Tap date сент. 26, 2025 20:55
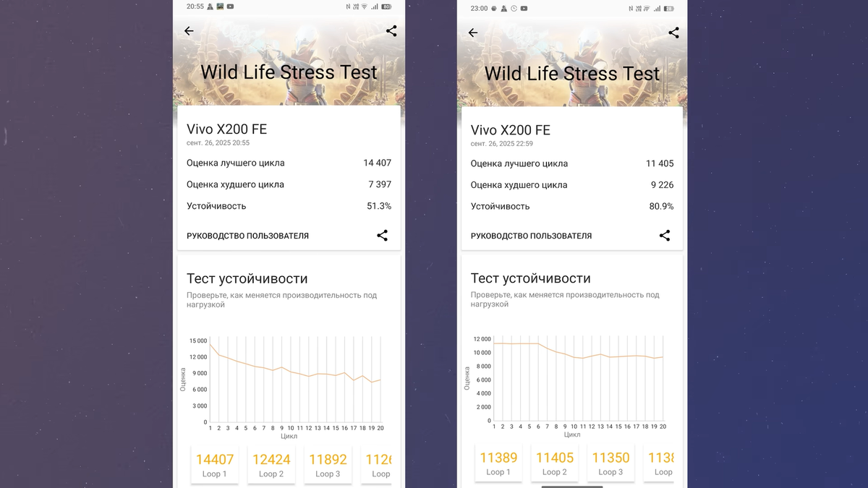The image size is (868, 488). click(218, 143)
